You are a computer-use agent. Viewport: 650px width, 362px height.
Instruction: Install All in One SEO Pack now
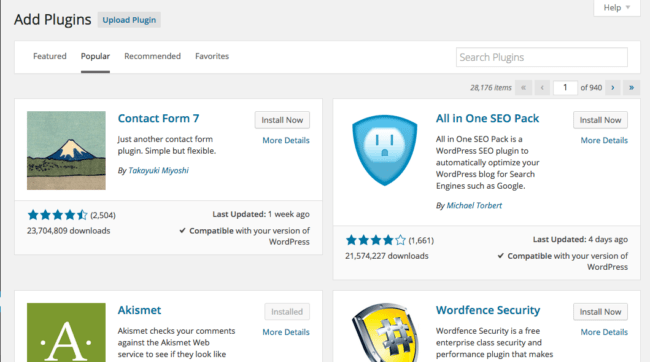600,120
